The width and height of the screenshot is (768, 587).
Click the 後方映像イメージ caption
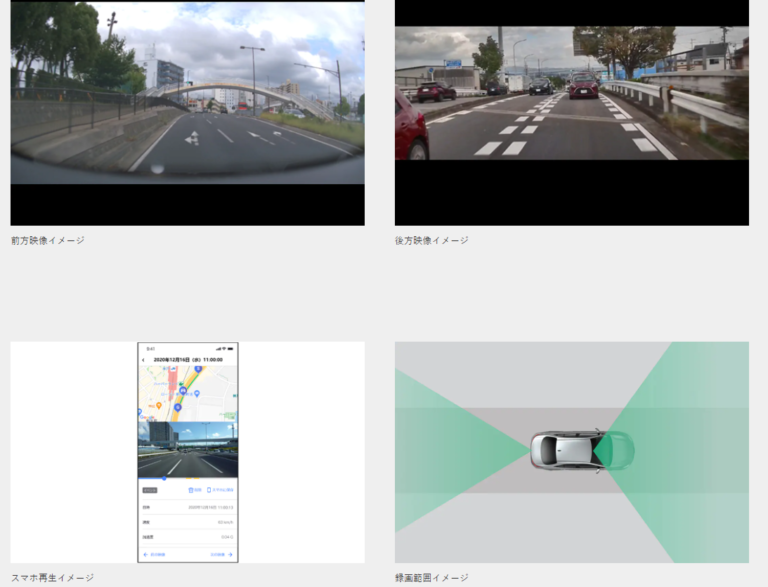coord(431,240)
